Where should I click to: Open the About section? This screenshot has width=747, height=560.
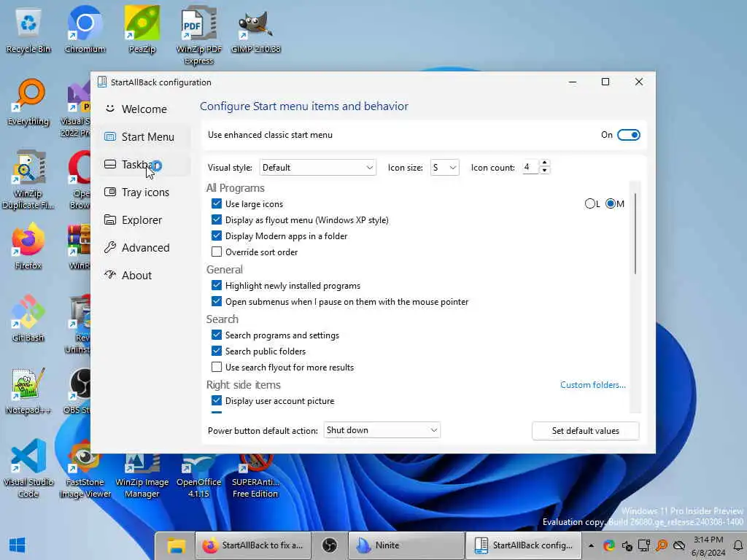pyautogui.click(x=144, y=275)
